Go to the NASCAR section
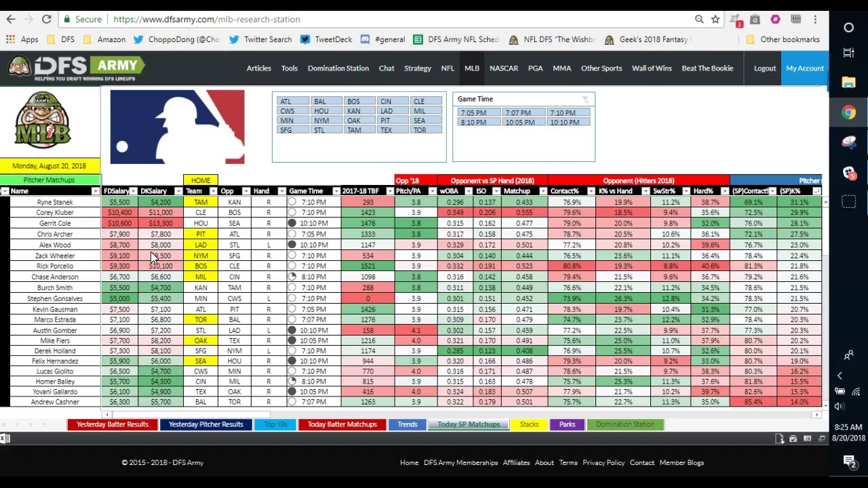868x488 pixels. pos(504,68)
